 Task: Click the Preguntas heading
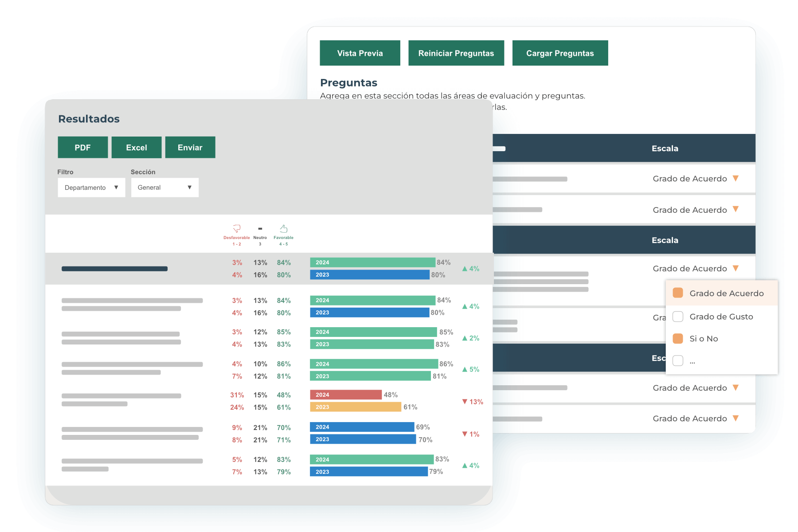coord(349,83)
